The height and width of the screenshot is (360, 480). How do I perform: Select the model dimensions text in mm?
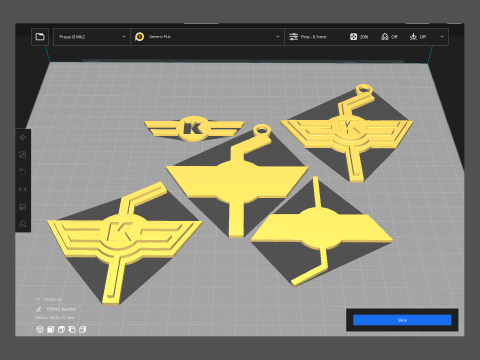[x=55, y=318]
